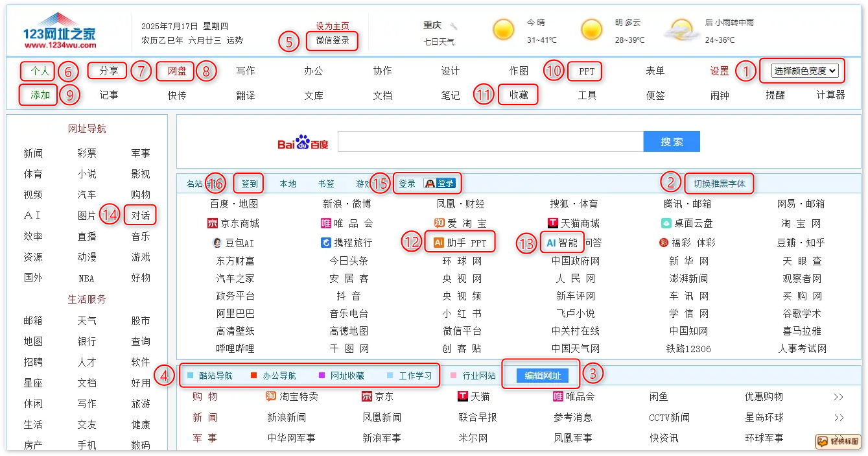Open the 闹钟 menu item
The width and height of the screenshot is (868, 456).
(720, 95)
